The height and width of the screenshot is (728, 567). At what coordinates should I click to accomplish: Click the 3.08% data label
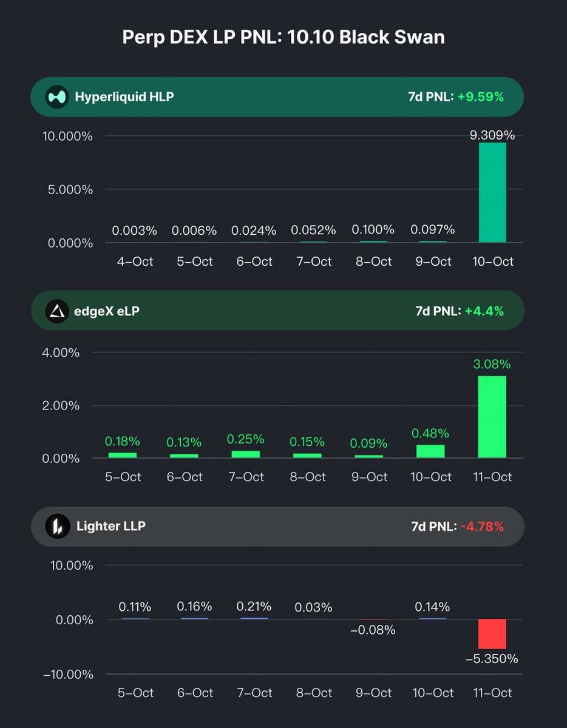tap(492, 365)
